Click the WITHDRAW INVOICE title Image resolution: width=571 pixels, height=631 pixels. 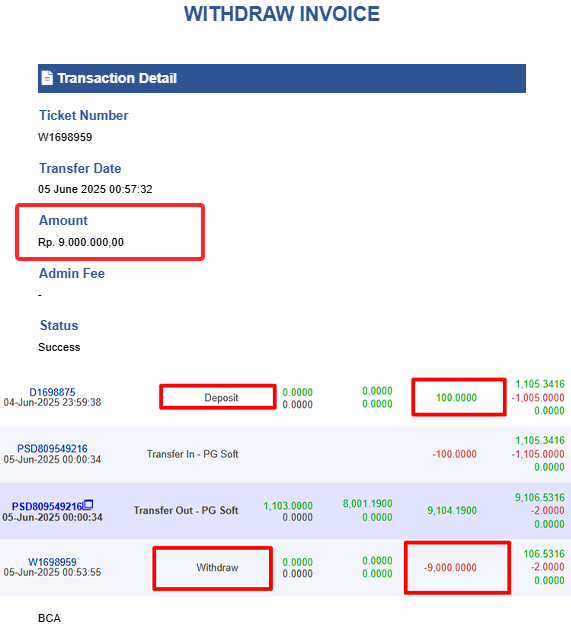pos(282,14)
